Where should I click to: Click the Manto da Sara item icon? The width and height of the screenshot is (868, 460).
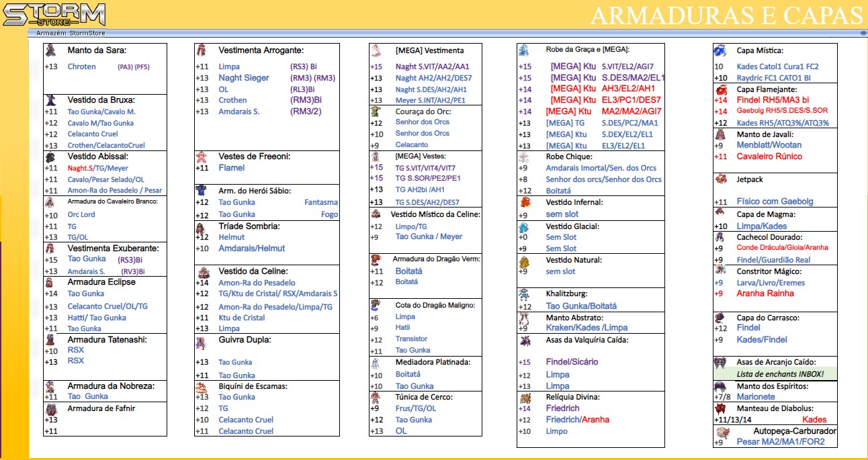(x=50, y=50)
